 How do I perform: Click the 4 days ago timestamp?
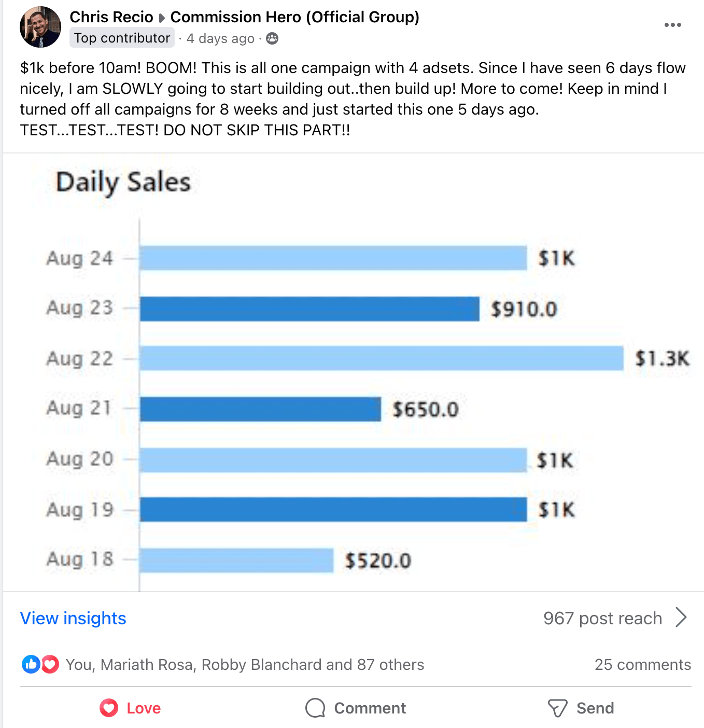click(x=220, y=38)
